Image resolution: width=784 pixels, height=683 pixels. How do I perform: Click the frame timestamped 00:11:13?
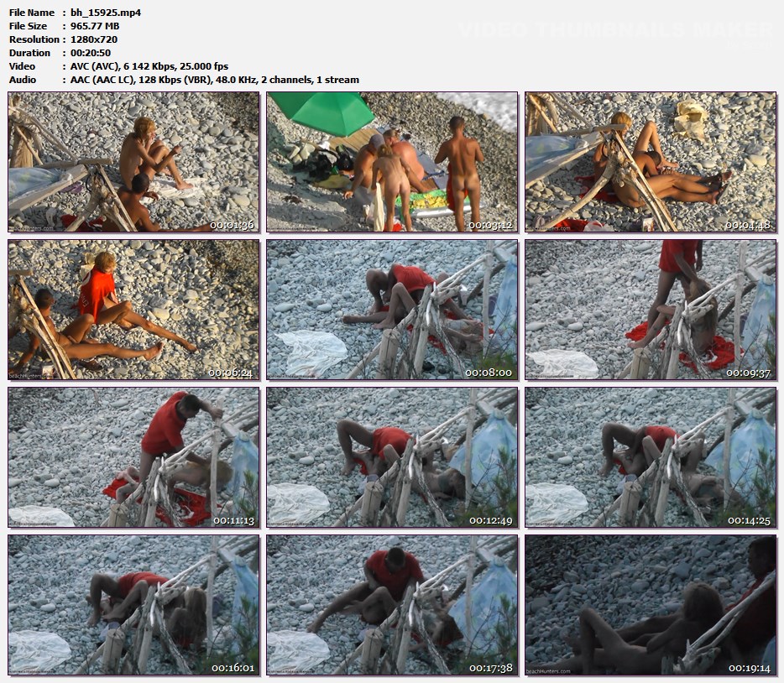[x=133, y=457]
